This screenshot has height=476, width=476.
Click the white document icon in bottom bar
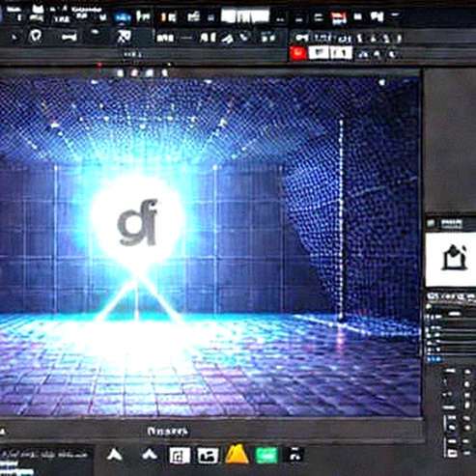pos(180,456)
